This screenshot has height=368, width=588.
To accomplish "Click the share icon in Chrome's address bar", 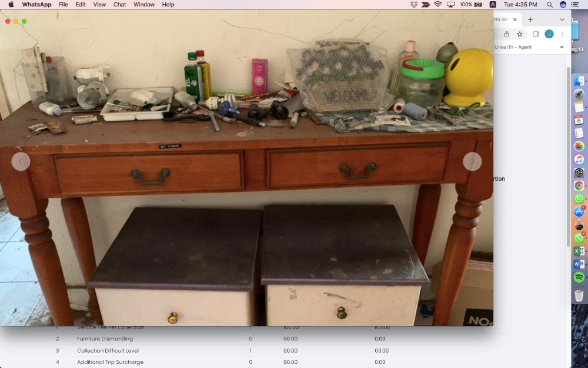I will click(507, 34).
